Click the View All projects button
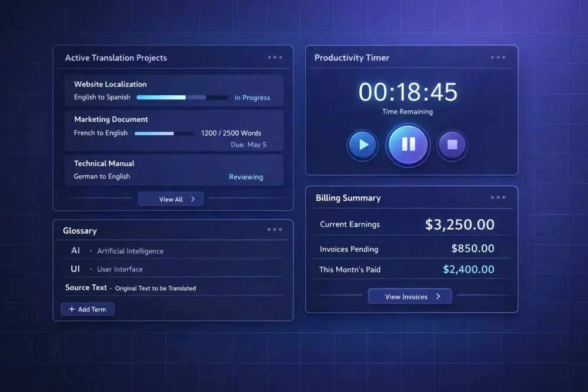The height and width of the screenshot is (392, 588). point(171,199)
